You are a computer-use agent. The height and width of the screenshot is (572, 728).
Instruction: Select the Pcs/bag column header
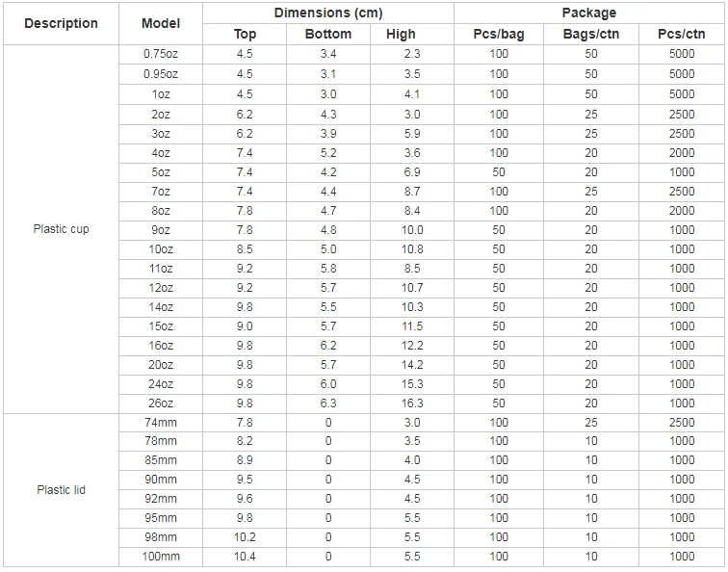click(x=499, y=34)
